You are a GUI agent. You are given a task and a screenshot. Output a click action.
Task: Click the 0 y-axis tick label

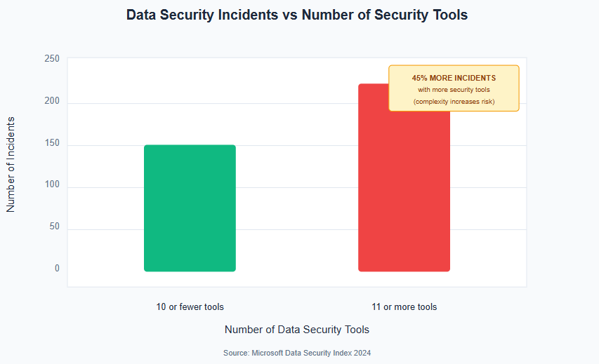tap(57, 268)
